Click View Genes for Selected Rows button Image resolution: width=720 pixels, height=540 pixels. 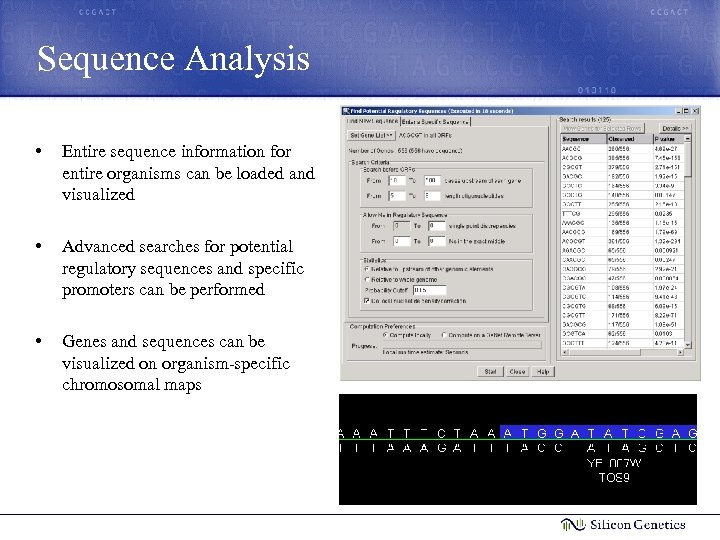click(x=603, y=128)
